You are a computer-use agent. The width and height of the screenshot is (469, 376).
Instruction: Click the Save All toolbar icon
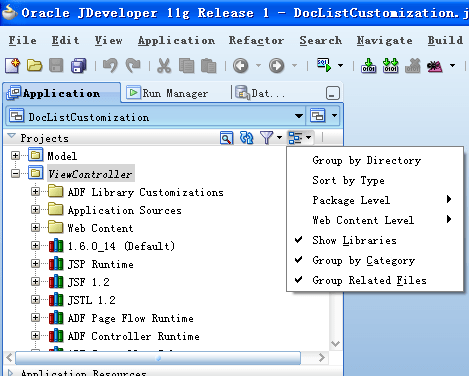(x=79, y=65)
